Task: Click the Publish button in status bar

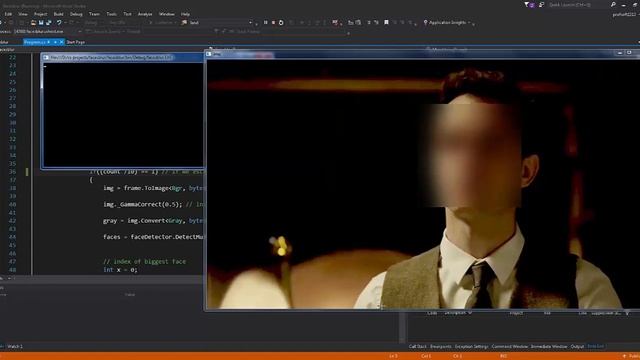Action: (631, 356)
